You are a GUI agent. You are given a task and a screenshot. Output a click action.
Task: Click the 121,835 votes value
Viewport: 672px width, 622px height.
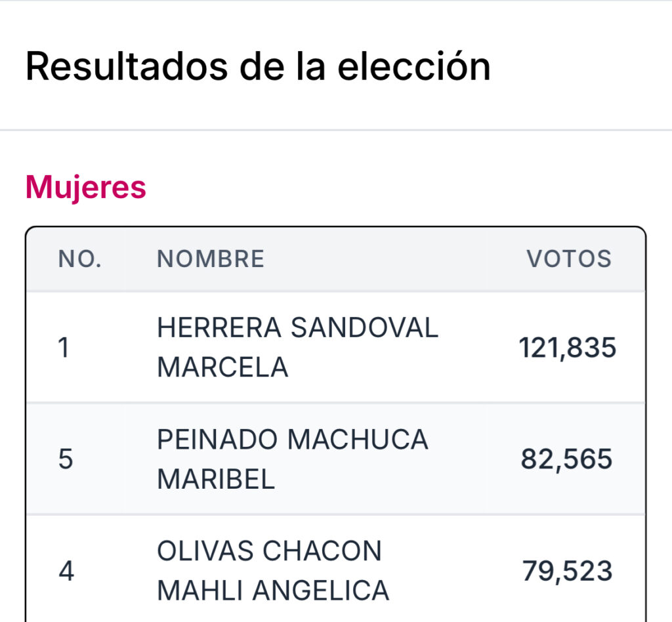click(568, 347)
